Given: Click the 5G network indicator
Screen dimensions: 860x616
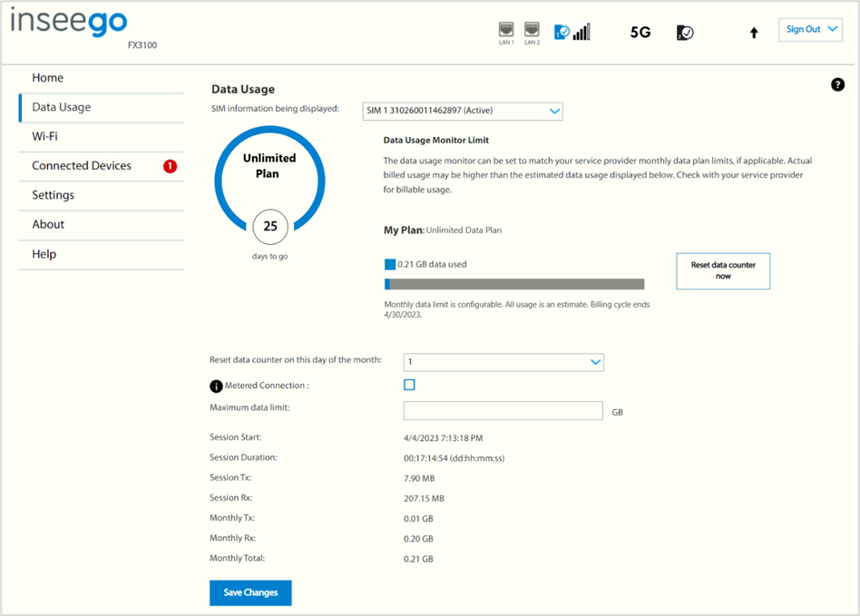Looking at the screenshot, I should coord(640,33).
